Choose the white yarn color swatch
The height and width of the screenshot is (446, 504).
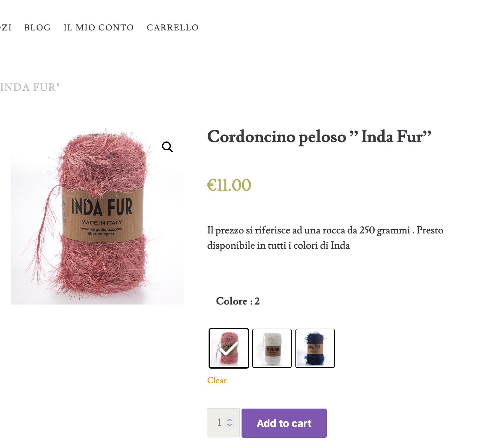[272, 348]
